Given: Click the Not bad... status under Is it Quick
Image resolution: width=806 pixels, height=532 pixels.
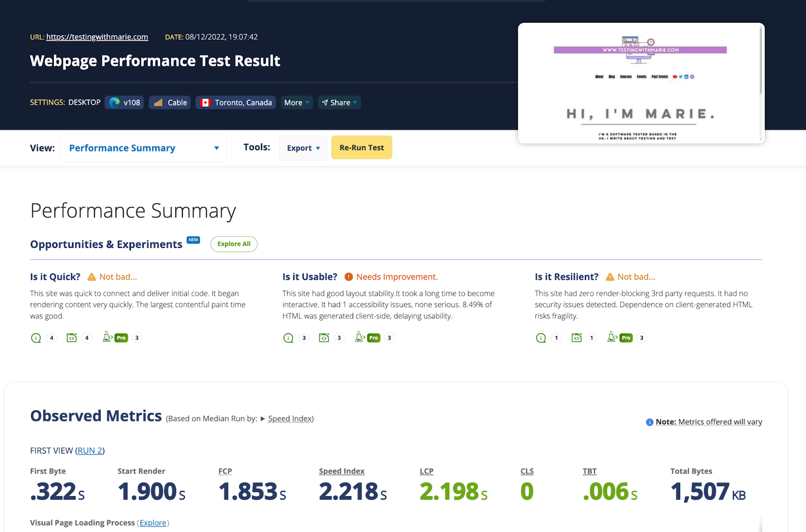Looking at the screenshot, I should [x=118, y=277].
